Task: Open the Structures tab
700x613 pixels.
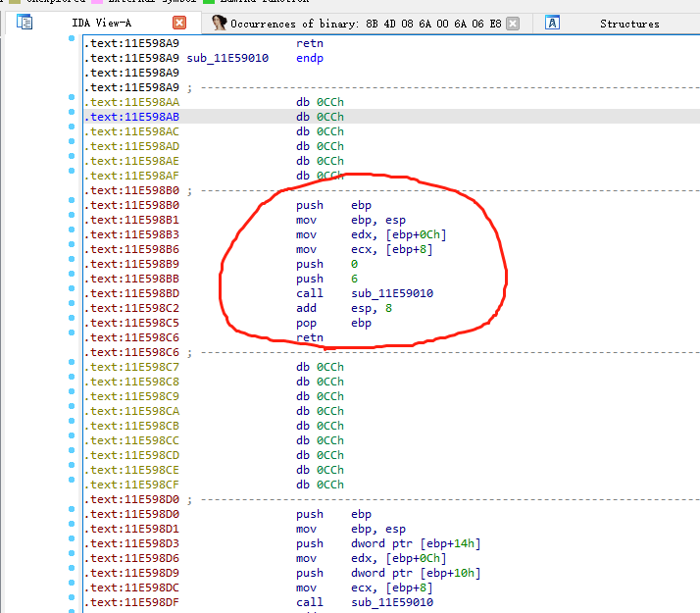Action: click(629, 24)
